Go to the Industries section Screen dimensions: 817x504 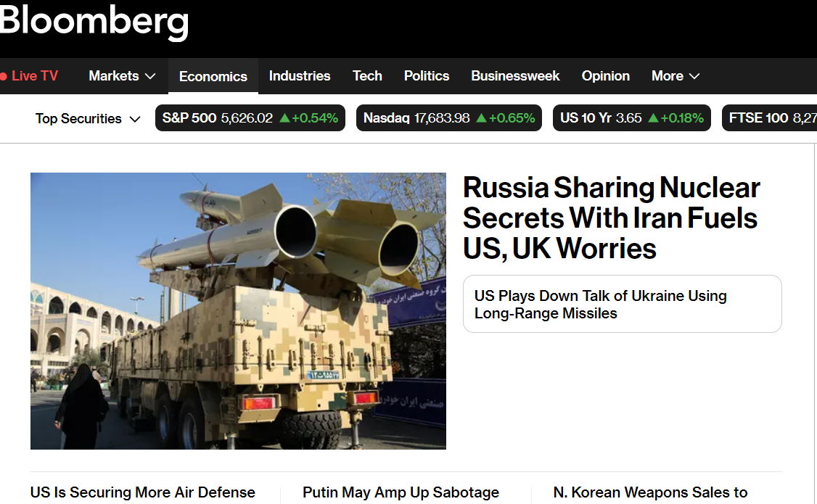(x=300, y=76)
